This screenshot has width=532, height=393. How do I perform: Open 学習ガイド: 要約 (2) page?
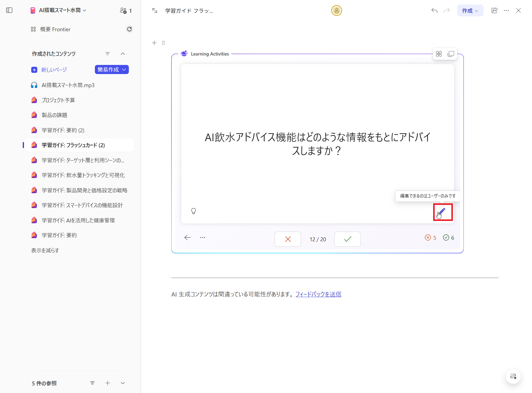(x=63, y=130)
